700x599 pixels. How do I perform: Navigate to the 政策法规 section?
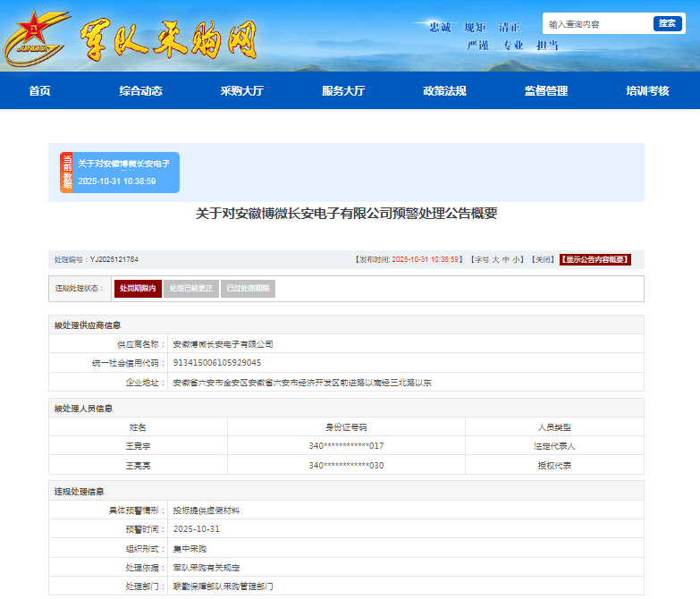point(444,91)
